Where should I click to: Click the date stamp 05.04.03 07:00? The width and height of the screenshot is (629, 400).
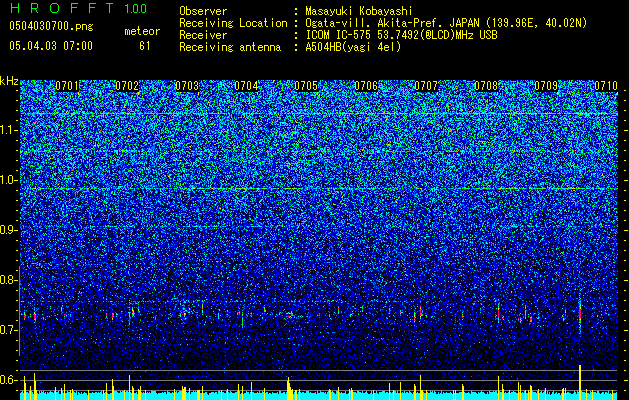(x=51, y=45)
